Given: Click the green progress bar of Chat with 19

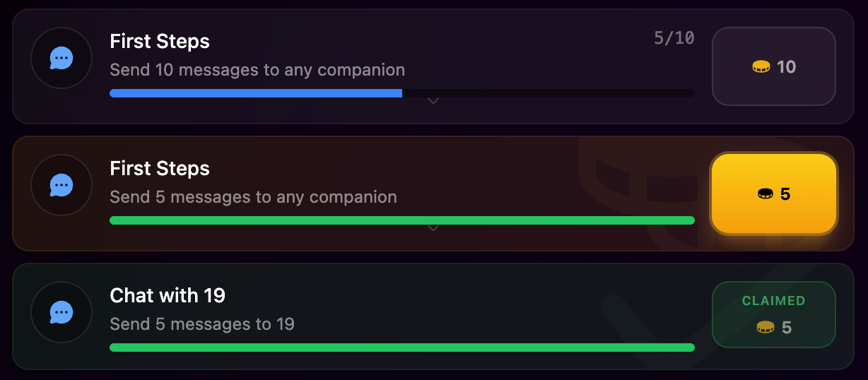Looking at the screenshot, I should [401, 348].
